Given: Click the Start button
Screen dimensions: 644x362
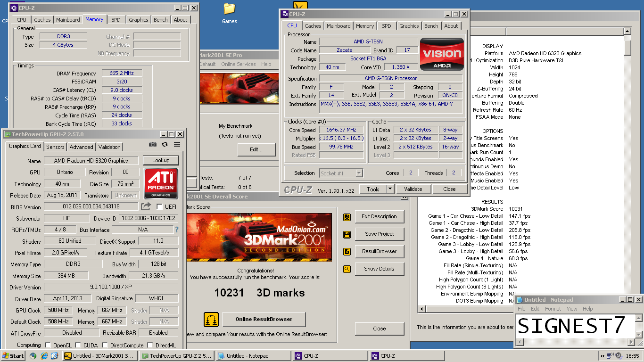Looking at the screenshot, I should 13,356.
